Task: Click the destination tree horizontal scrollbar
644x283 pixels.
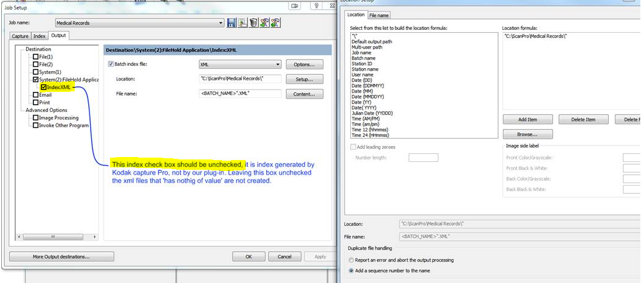Action: pos(53,236)
